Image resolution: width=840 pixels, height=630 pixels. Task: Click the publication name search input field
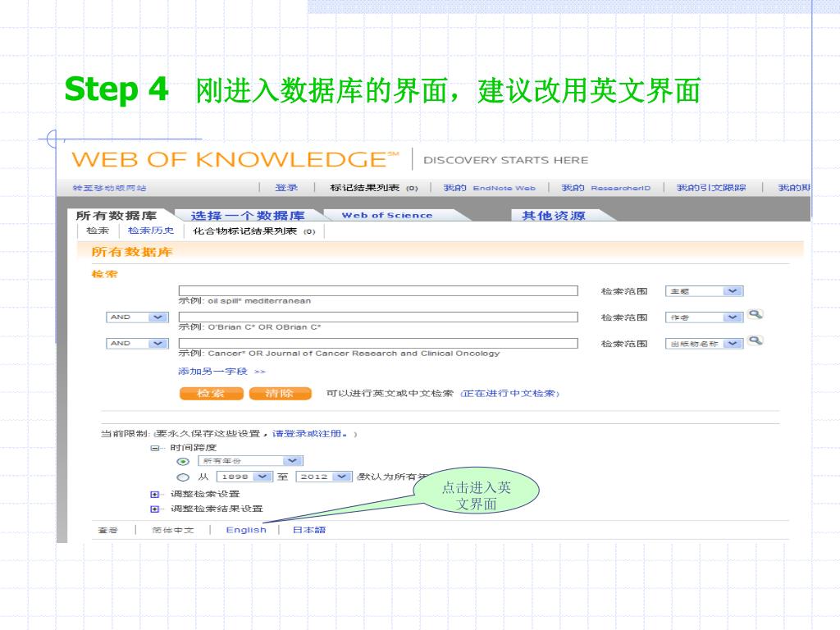378,344
